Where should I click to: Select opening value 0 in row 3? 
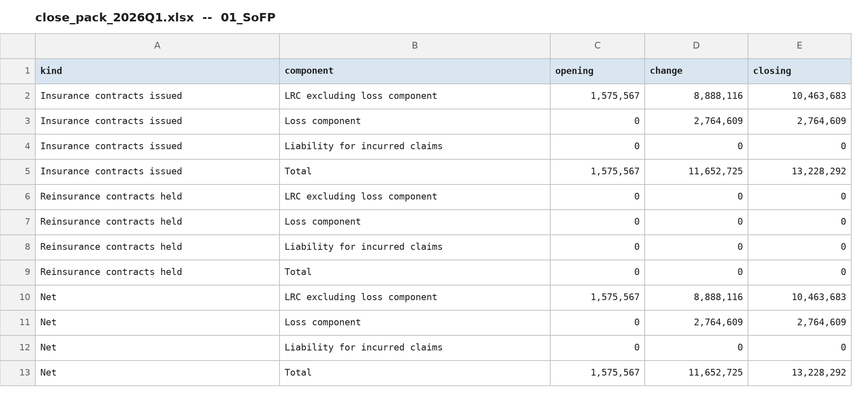coord(597,122)
